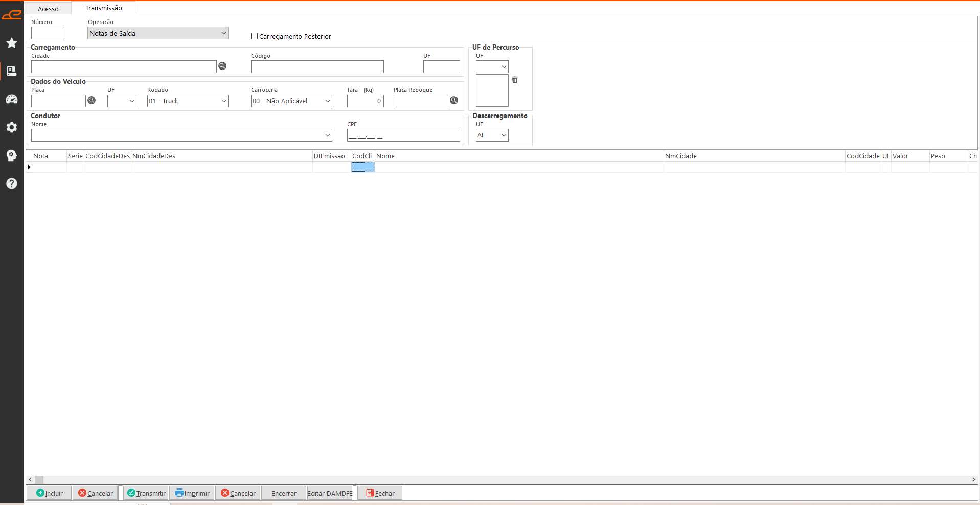Viewport: 980px width, 505px height.
Task: Open the settings gear icon in sidebar
Action: point(11,127)
